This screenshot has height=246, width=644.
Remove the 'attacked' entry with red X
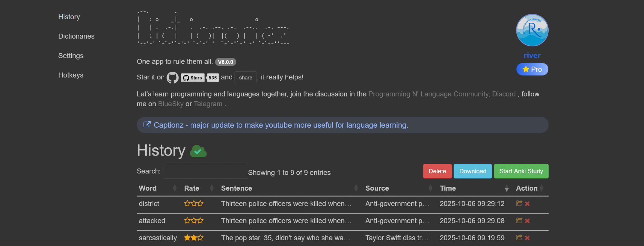(527, 221)
